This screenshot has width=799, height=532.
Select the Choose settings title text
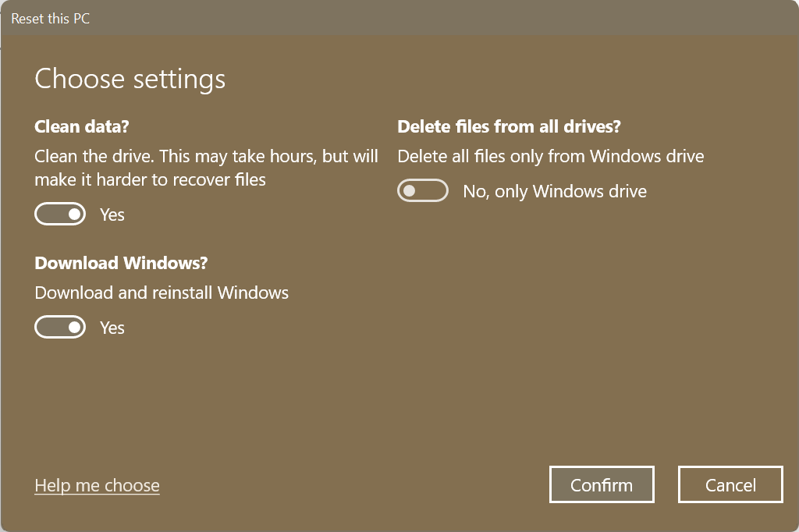130,78
